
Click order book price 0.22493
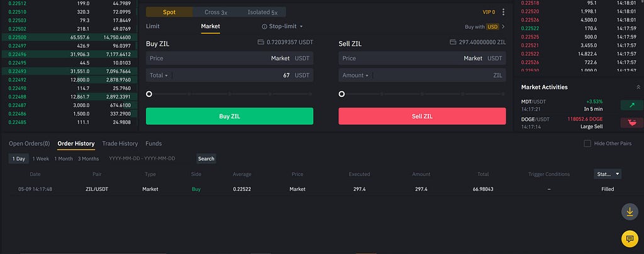click(18, 72)
